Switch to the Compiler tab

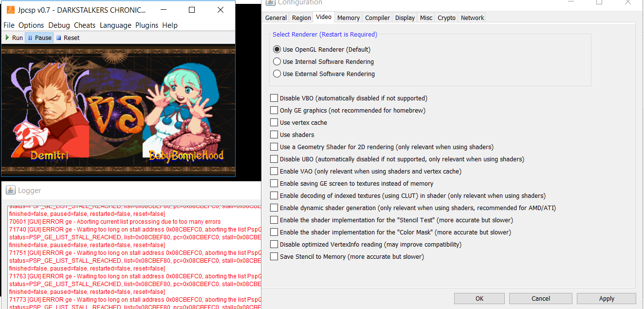(378, 18)
